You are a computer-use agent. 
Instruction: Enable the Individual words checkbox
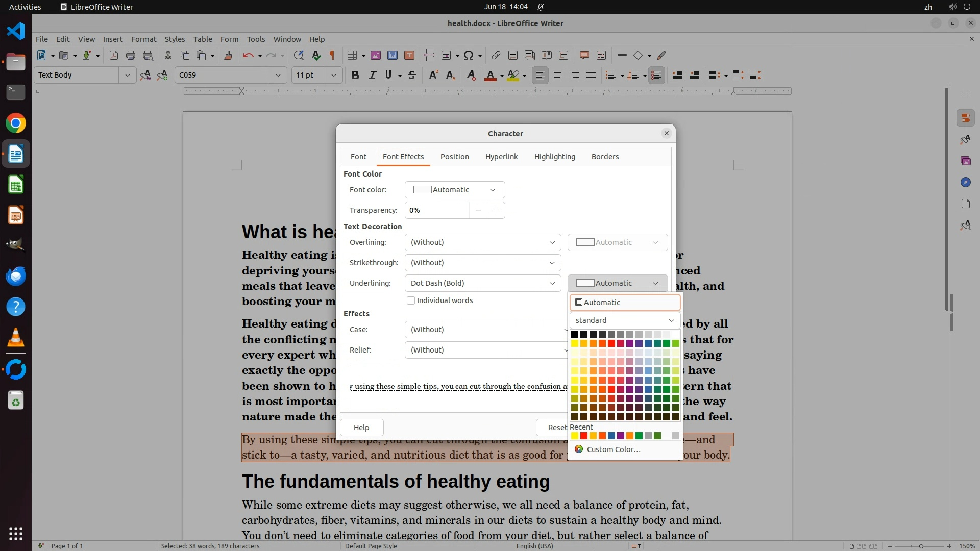coord(411,300)
